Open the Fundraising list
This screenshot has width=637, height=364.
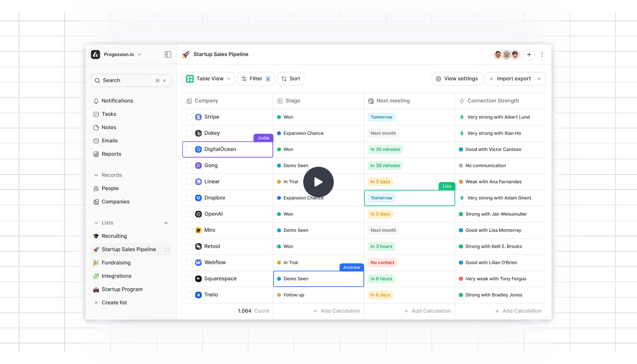click(116, 263)
